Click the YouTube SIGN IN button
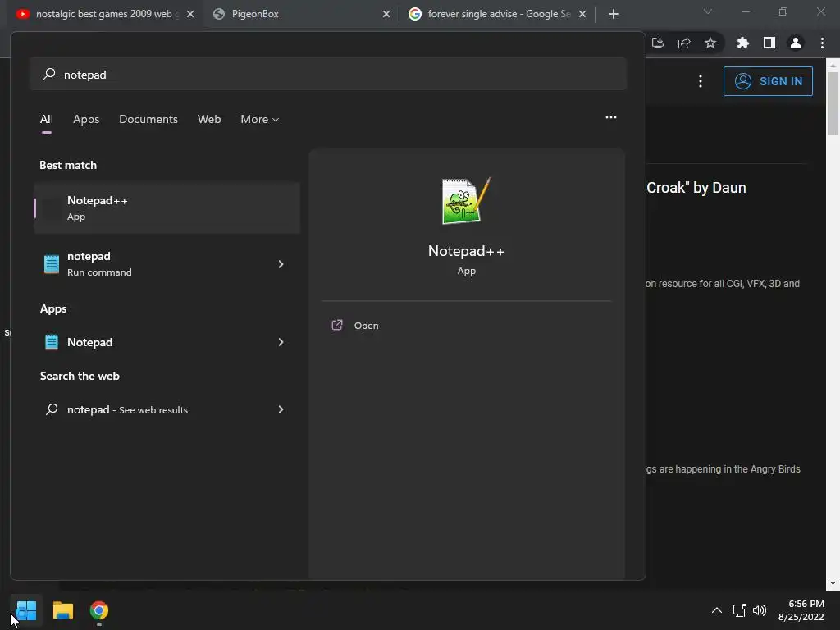Screen dimensions: 840x630 click(x=768, y=81)
